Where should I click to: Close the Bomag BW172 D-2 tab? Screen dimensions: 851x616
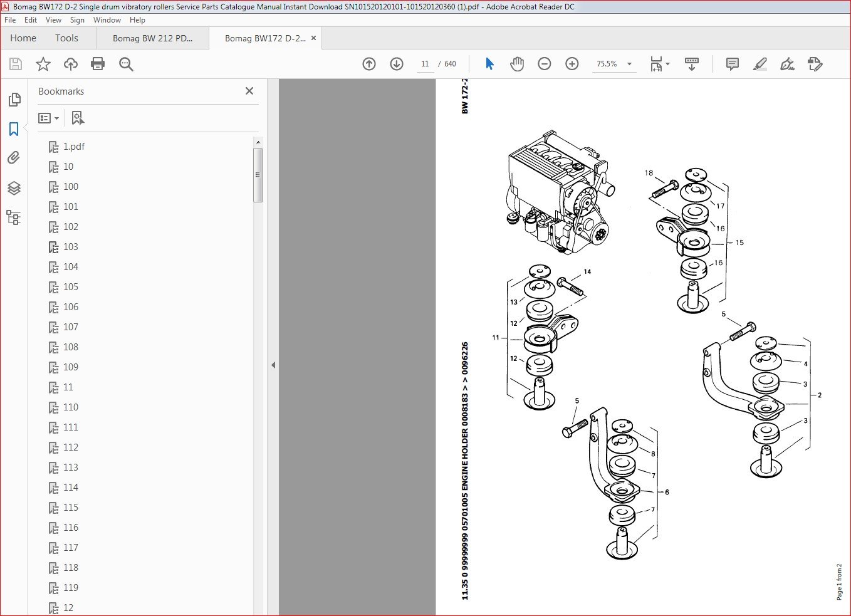coord(314,38)
